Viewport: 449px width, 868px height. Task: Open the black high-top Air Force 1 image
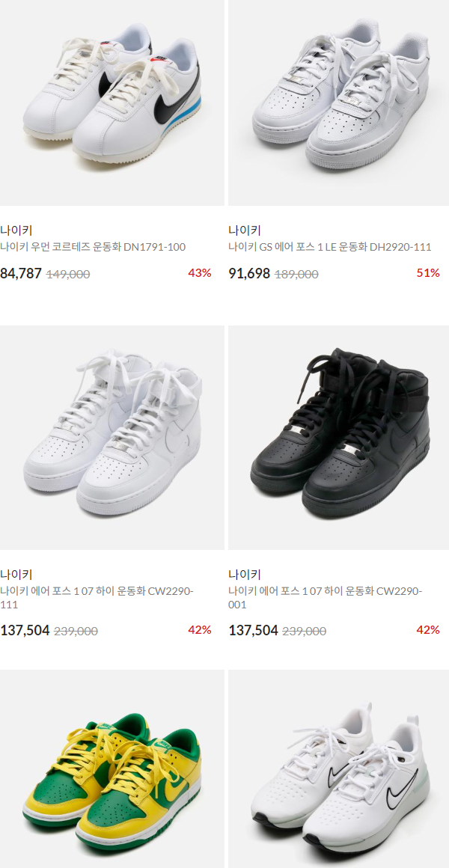click(339, 437)
